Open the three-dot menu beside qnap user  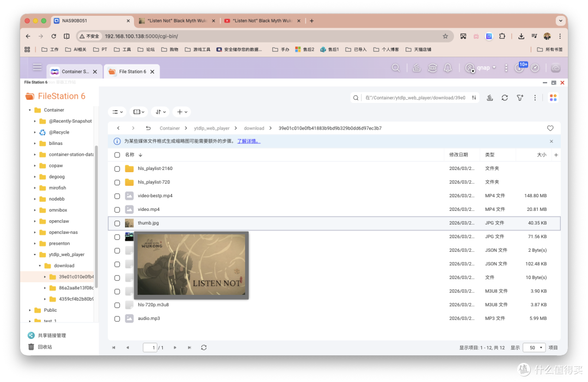(506, 68)
